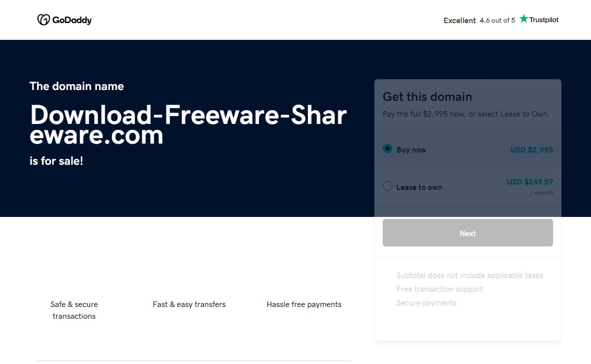Click the 4.6 out of 5 rating text

point(497,20)
